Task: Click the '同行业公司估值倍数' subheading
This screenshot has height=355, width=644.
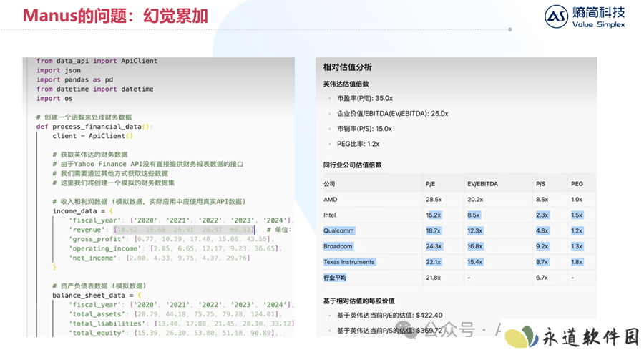Action: pos(352,165)
